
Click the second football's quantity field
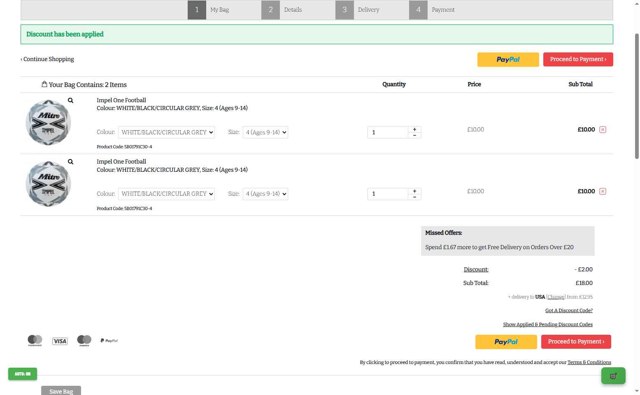pos(388,194)
